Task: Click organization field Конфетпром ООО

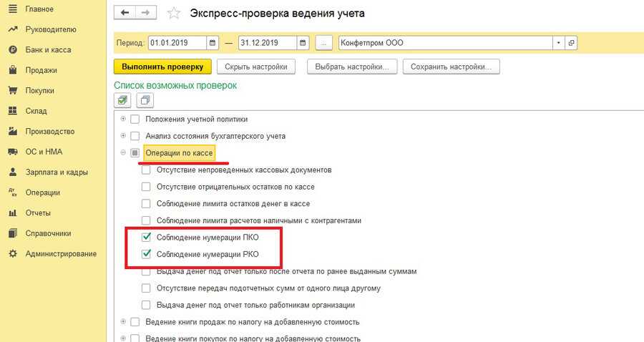Action: [x=446, y=43]
